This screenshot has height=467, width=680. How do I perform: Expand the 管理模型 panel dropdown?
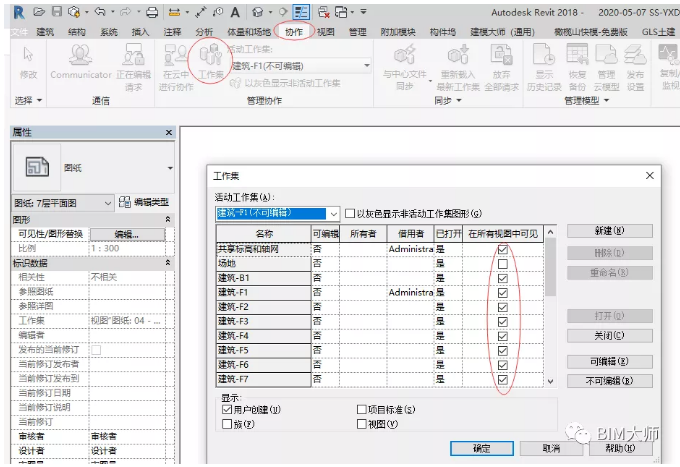[x=586, y=101]
